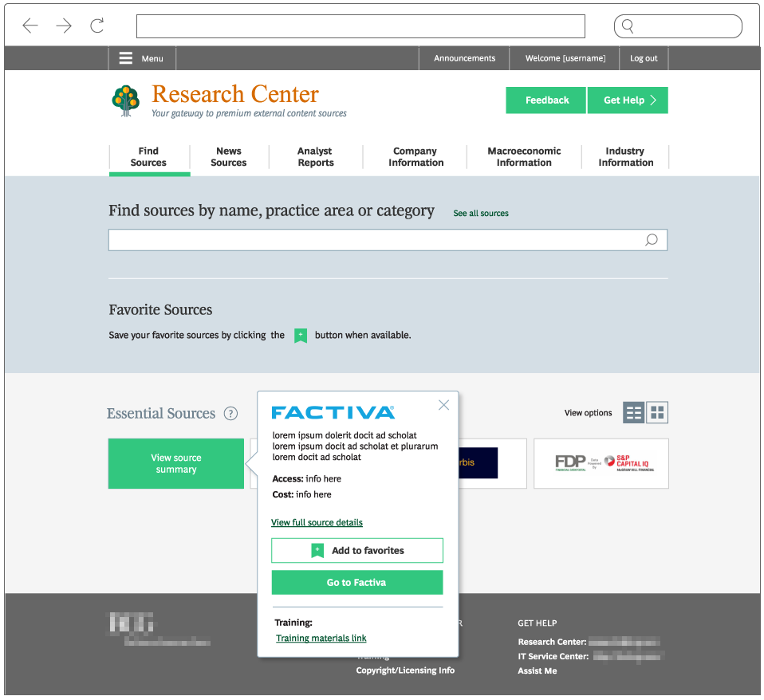Click the Get Help button
The width and height of the screenshot is (764, 700).
coord(628,100)
